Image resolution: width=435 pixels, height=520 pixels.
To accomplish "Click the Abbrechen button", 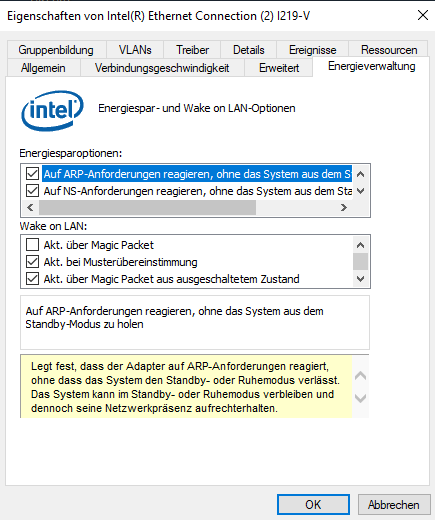I will click(x=394, y=505).
